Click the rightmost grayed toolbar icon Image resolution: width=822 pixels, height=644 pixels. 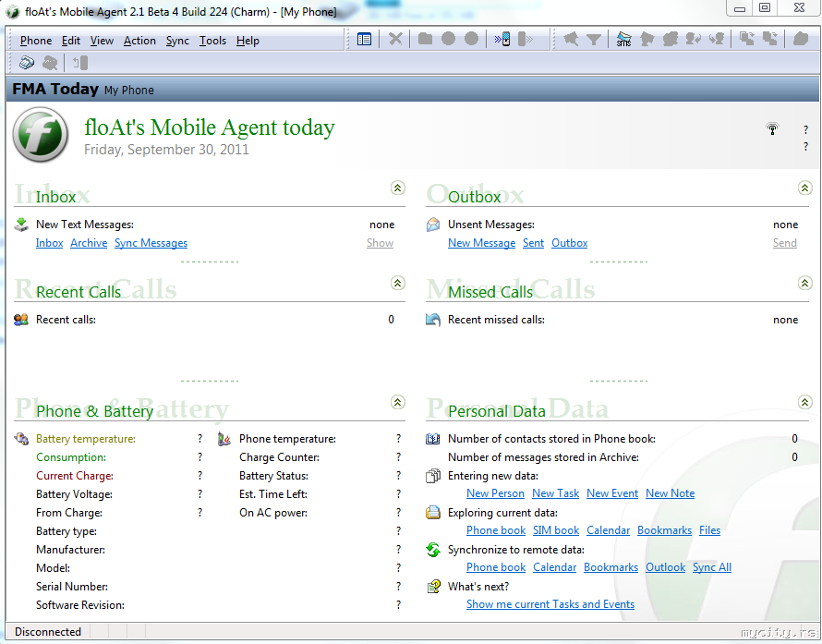coord(801,39)
